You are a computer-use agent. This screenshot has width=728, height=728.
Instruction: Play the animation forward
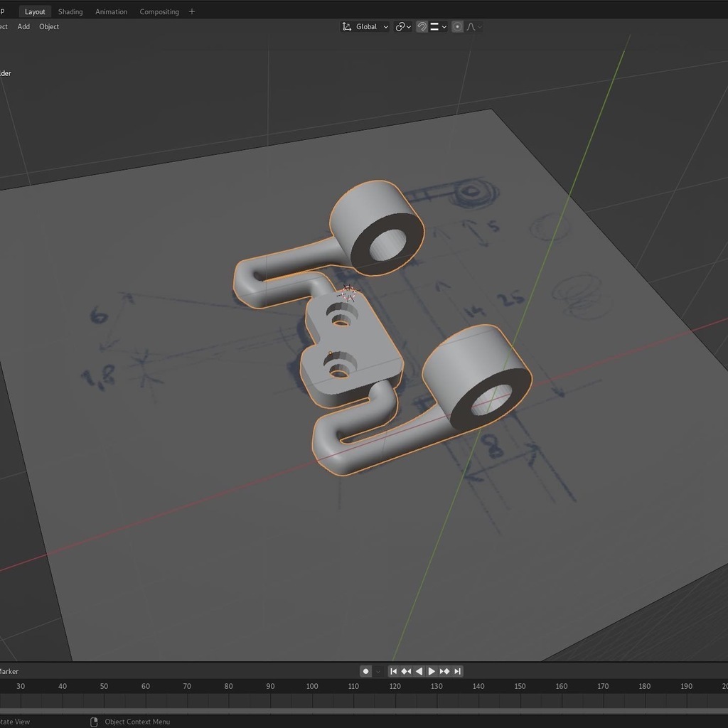432,671
